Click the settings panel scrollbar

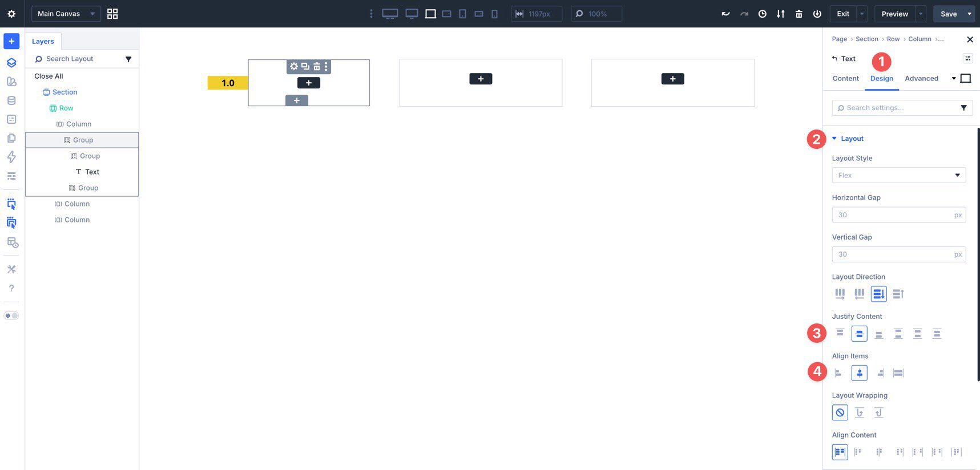click(978, 254)
